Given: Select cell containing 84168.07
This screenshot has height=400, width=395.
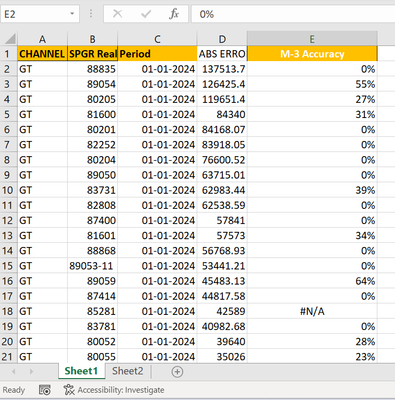Looking at the screenshot, I should pyautogui.click(x=222, y=129).
